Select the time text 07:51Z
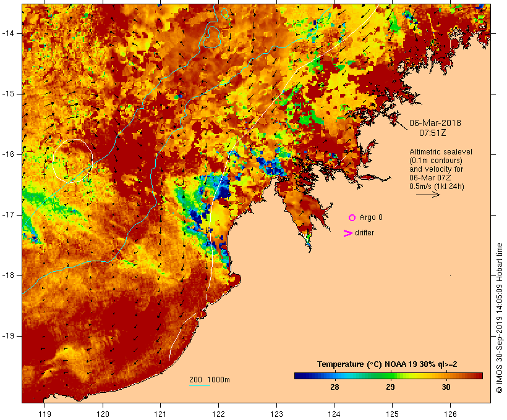The width and height of the screenshot is (507, 420). 433,133
